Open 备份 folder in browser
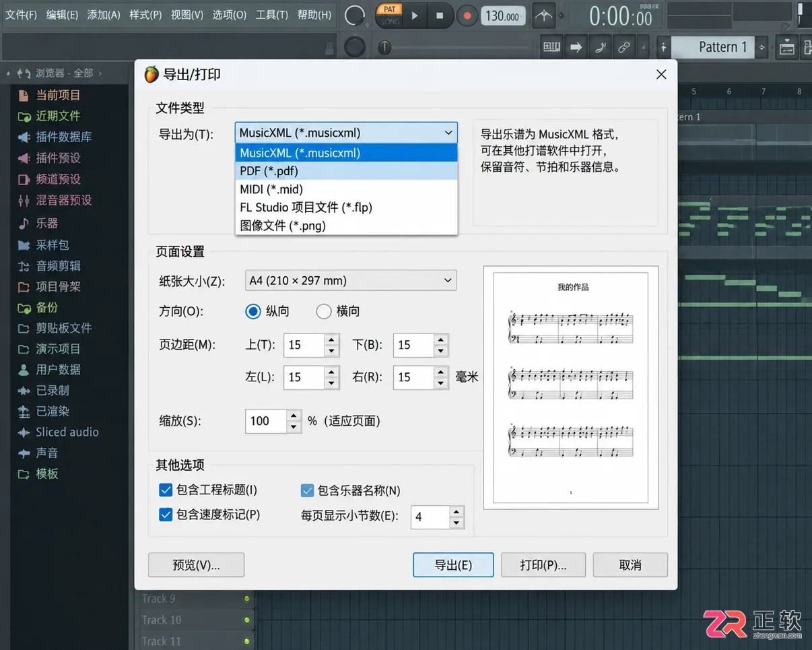The image size is (812, 650). coord(47,307)
